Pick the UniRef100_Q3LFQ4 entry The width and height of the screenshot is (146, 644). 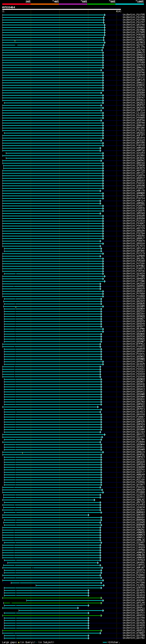click(x=134, y=50)
